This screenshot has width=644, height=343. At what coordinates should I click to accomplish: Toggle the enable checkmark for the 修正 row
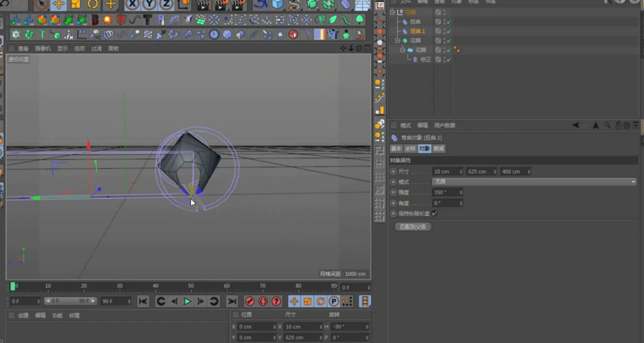pyautogui.click(x=449, y=60)
